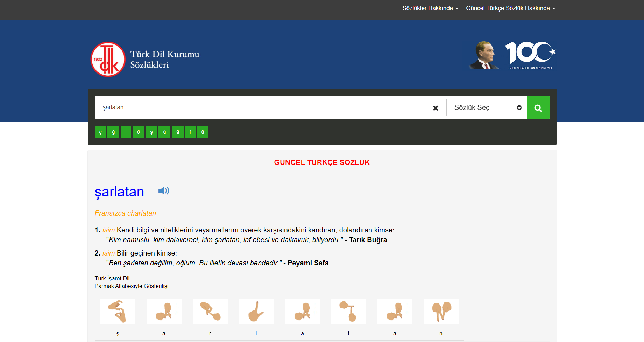Open the Sözlük Seç dropdown
Screen dimensions: 644x342
coord(487,107)
